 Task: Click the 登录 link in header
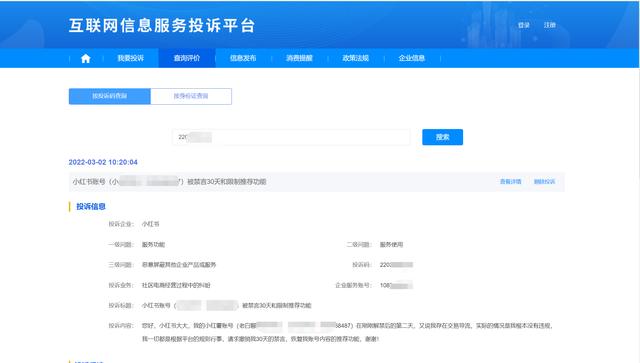click(524, 25)
